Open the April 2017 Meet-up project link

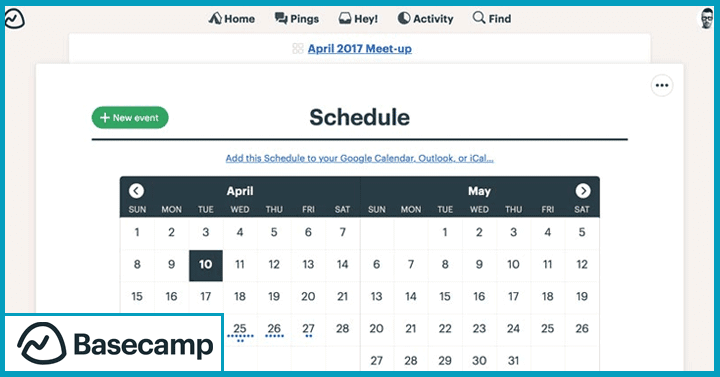click(360, 48)
